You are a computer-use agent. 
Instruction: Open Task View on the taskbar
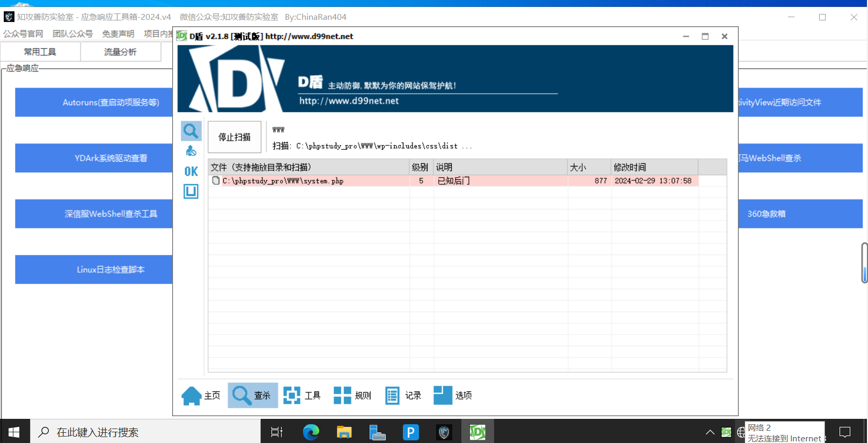[277, 432]
